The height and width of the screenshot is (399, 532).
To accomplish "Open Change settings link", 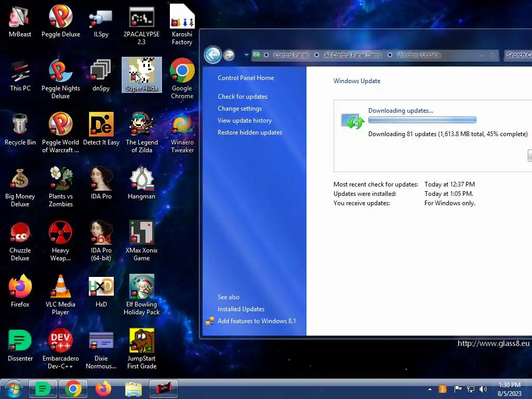I will (x=240, y=108).
